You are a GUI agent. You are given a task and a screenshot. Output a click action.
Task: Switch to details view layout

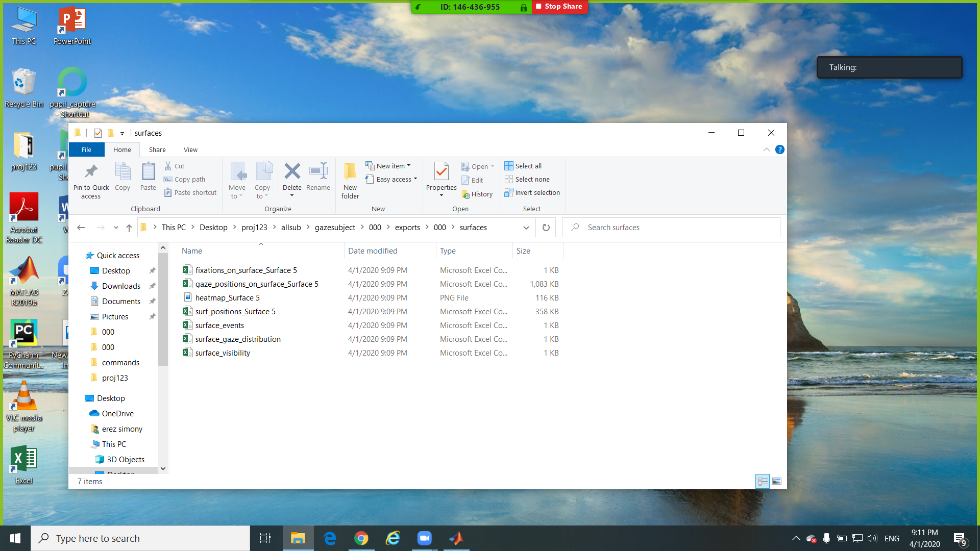[x=763, y=481]
